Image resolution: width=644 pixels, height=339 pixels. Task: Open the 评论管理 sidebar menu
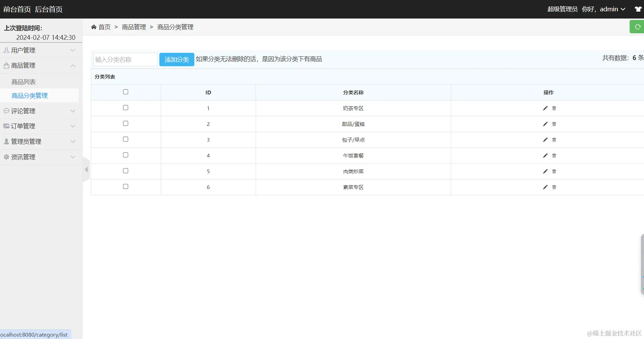(x=41, y=111)
